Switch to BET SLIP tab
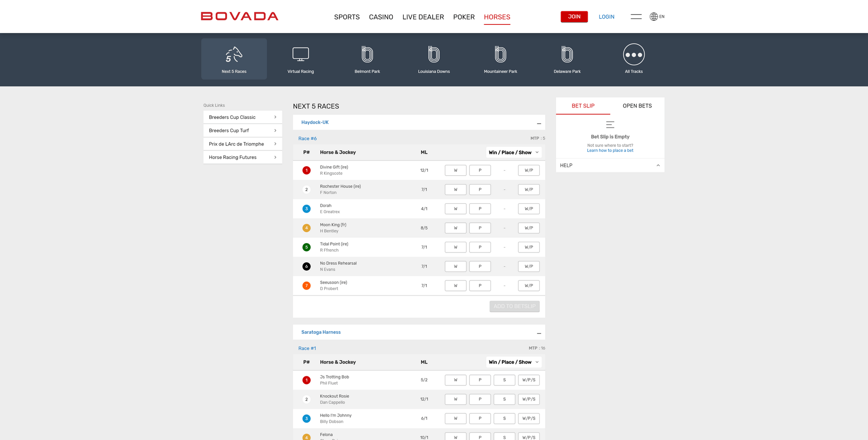The image size is (868, 440). coord(583,106)
